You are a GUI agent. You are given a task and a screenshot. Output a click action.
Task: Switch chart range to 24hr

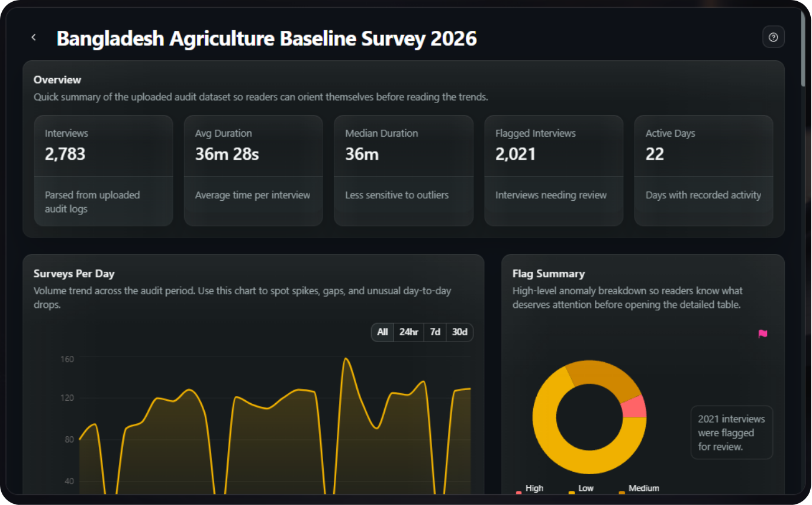pyautogui.click(x=408, y=332)
